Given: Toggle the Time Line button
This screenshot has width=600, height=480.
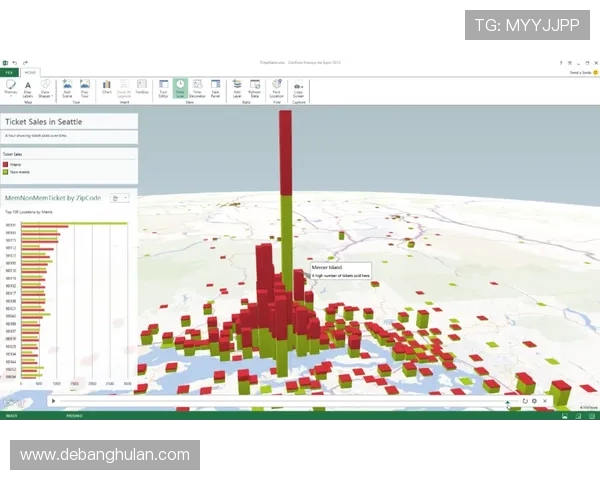Looking at the screenshot, I should [x=180, y=88].
